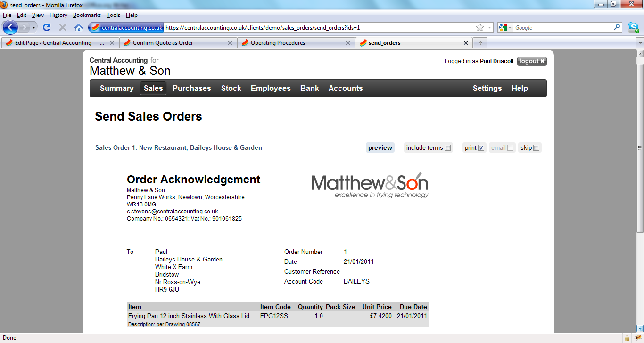This screenshot has width=644, height=343.
Task: Go to the Home page icon
Action: (x=79, y=27)
